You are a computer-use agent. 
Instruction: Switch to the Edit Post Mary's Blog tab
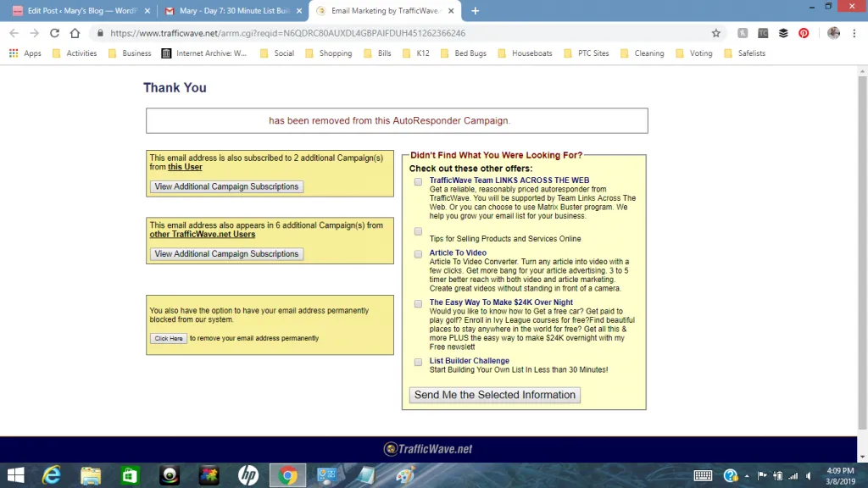81,10
